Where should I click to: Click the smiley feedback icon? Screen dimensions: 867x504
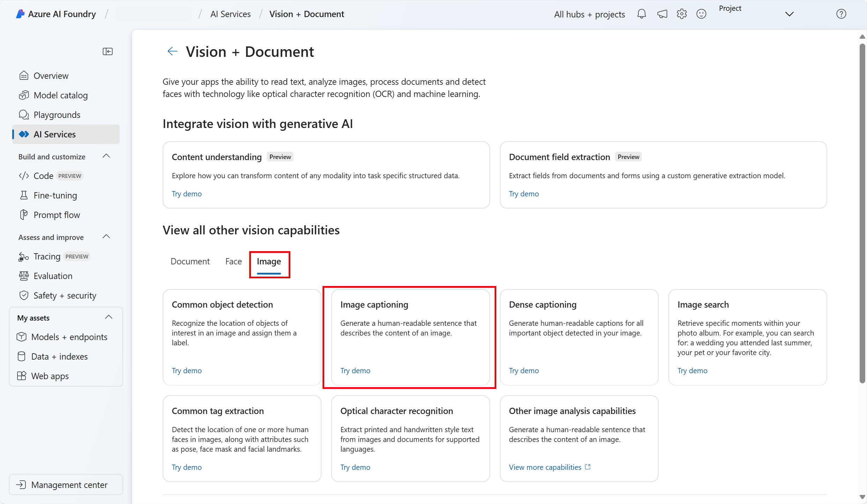701,14
